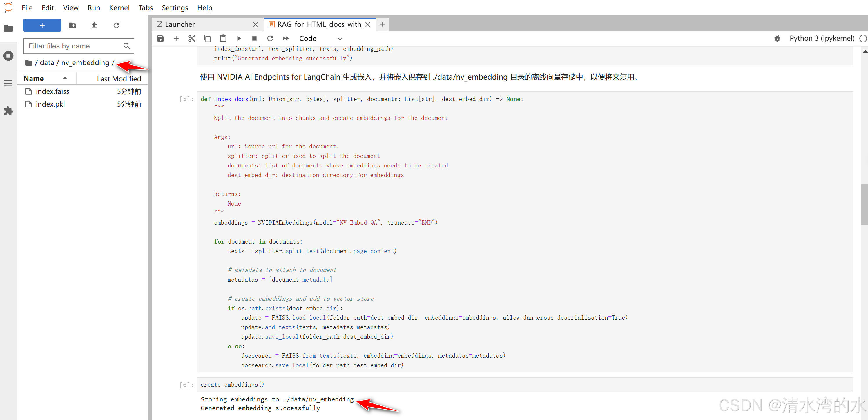Restart the kernel with the circular arrow icon
The height and width of the screenshot is (420, 868).
270,38
